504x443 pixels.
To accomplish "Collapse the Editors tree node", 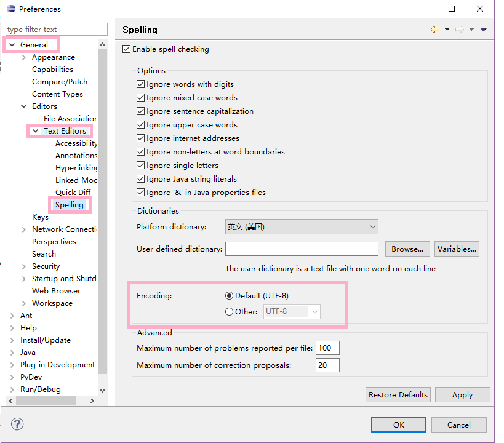I will click(24, 106).
